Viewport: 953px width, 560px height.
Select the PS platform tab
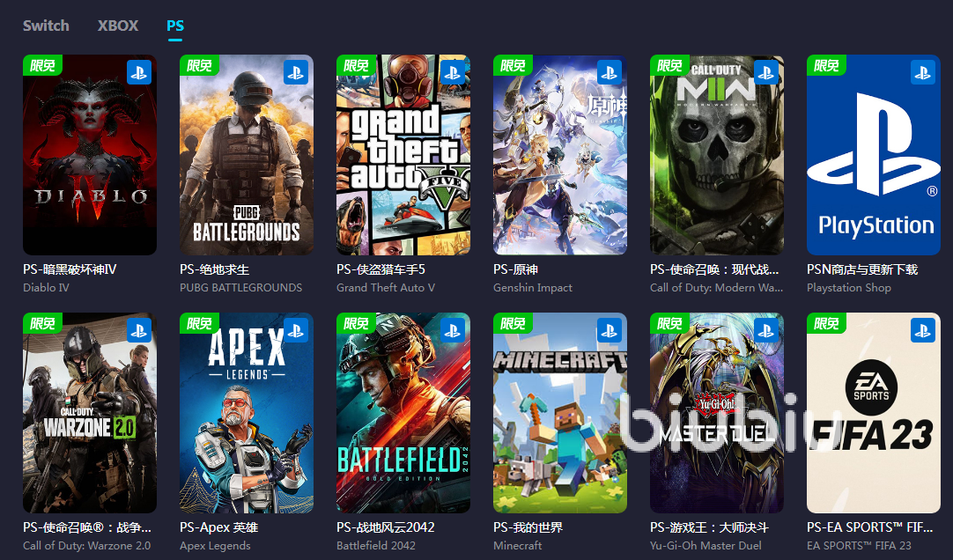click(x=175, y=26)
